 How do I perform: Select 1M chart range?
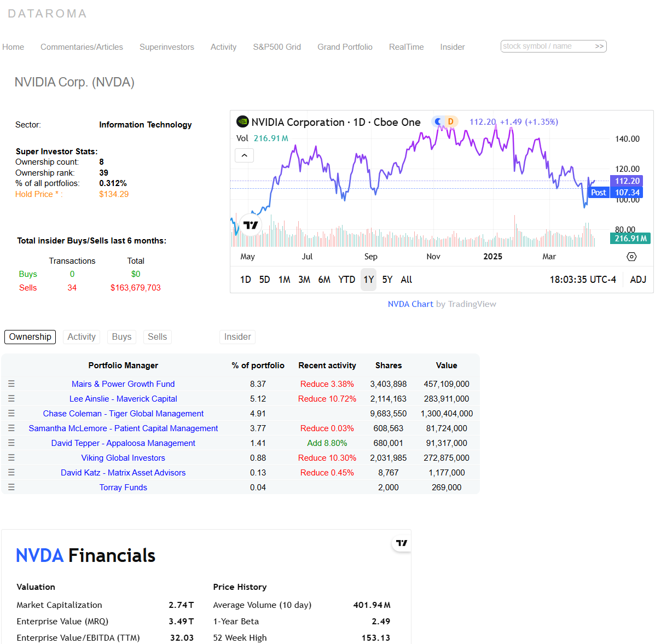pyautogui.click(x=285, y=280)
